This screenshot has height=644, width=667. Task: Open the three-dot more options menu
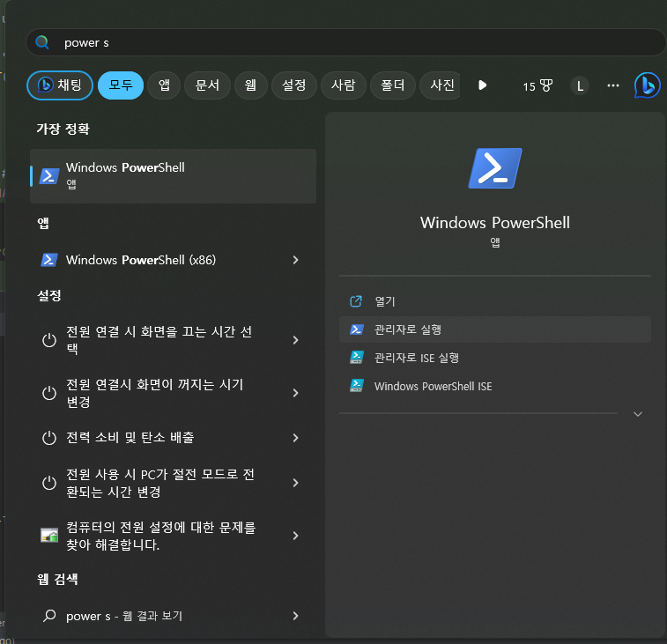pyautogui.click(x=613, y=86)
